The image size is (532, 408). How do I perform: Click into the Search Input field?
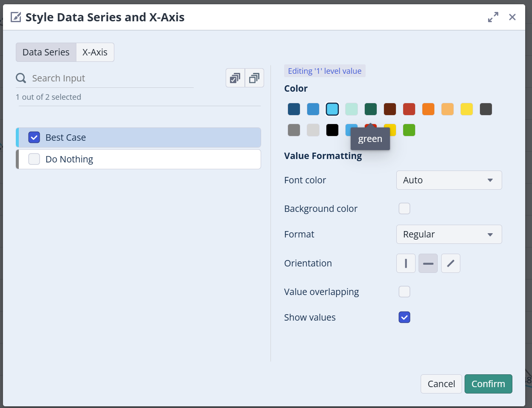tap(111, 78)
